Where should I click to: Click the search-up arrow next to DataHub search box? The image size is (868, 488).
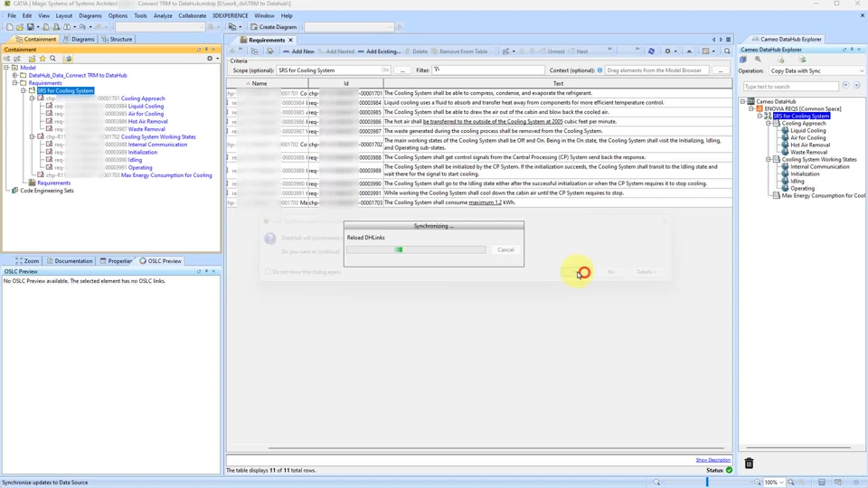pyautogui.click(x=846, y=86)
